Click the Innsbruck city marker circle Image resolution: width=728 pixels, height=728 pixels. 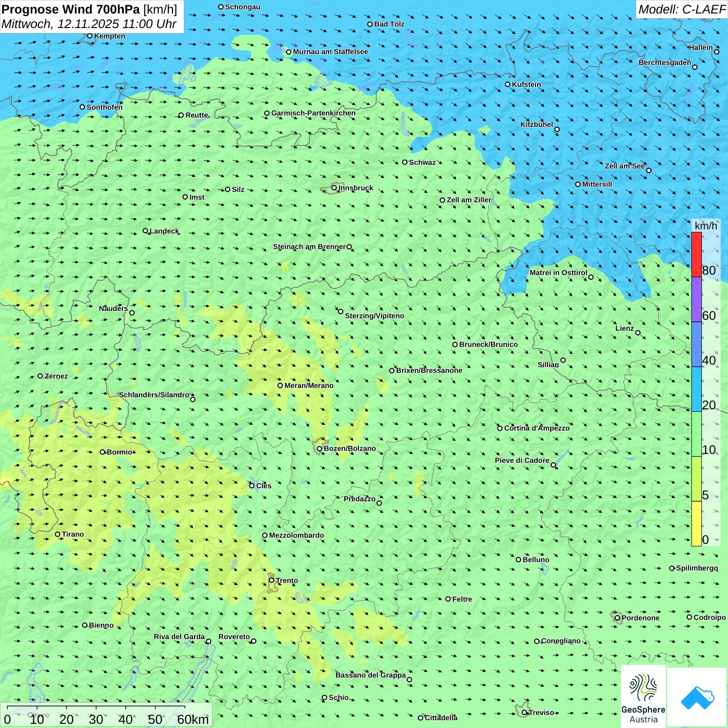(x=334, y=188)
